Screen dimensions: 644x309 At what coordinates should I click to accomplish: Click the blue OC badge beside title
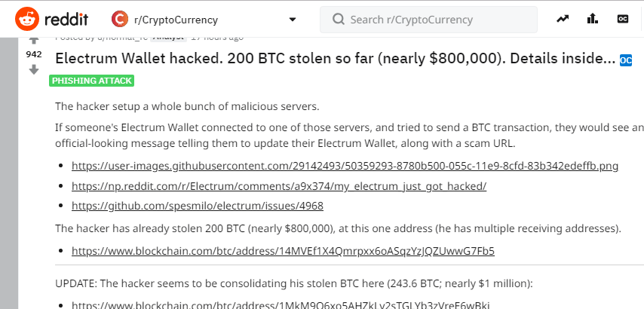(x=626, y=60)
